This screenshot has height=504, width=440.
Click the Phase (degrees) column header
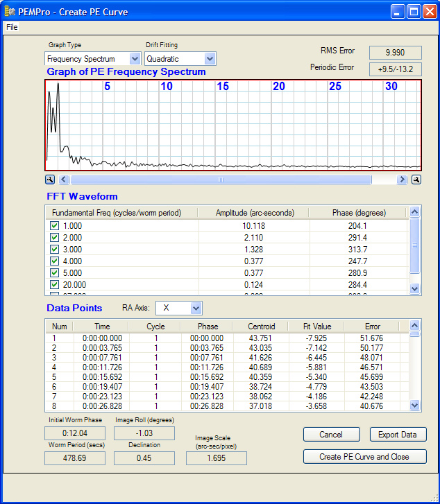click(358, 213)
